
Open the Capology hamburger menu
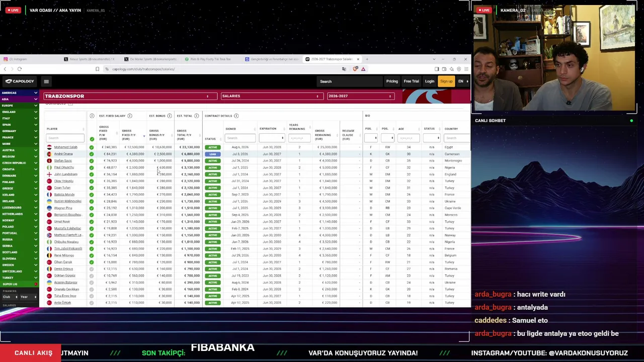tap(46, 81)
